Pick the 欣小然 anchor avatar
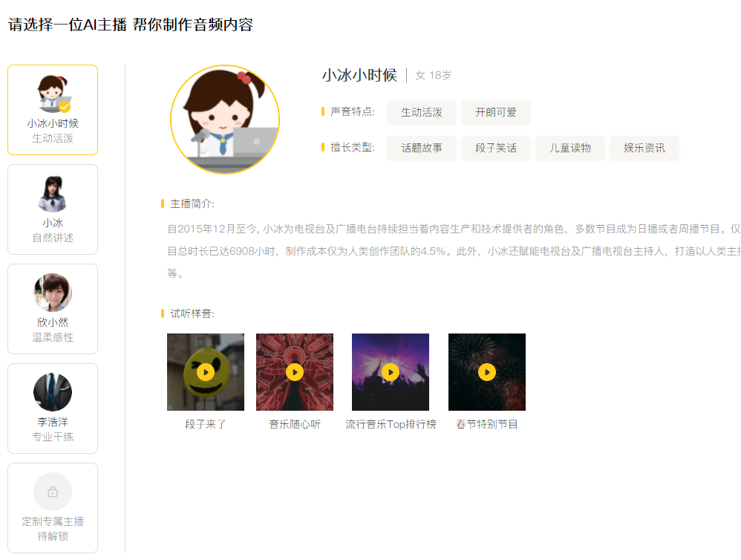The height and width of the screenshot is (560, 741). click(53, 293)
